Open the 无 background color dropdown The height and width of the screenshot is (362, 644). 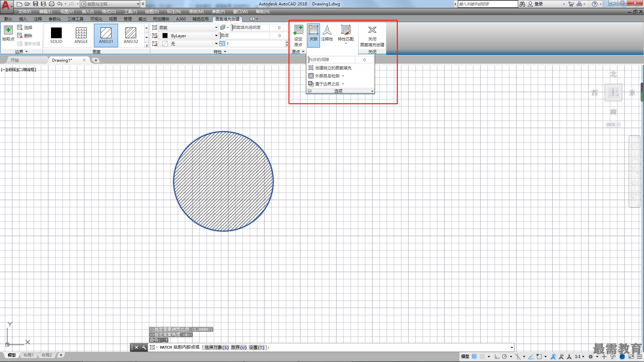tap(189, 44)
